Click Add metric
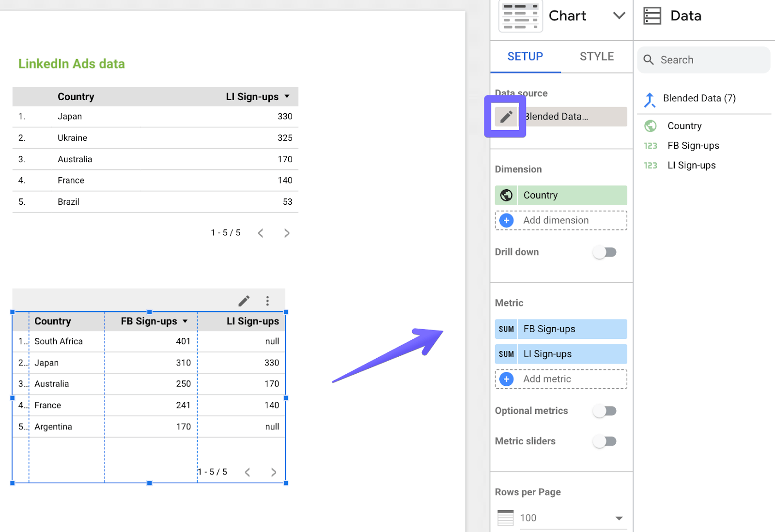Viewport: 775px width, 532px height. (x=560, y=379)
